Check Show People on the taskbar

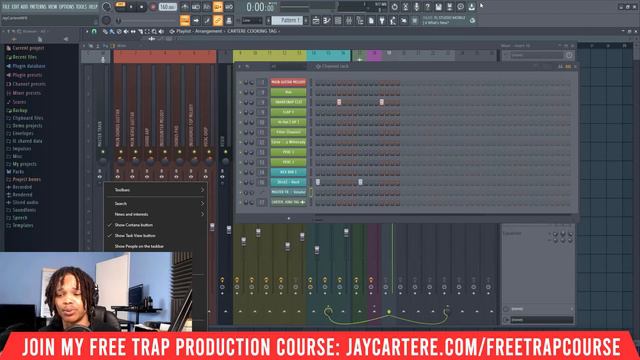[155, 246]
